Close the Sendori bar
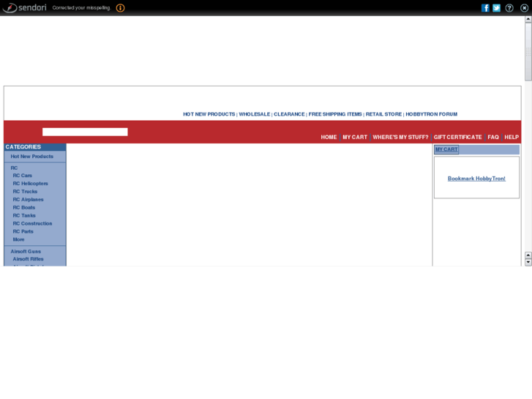 [524, 8]
